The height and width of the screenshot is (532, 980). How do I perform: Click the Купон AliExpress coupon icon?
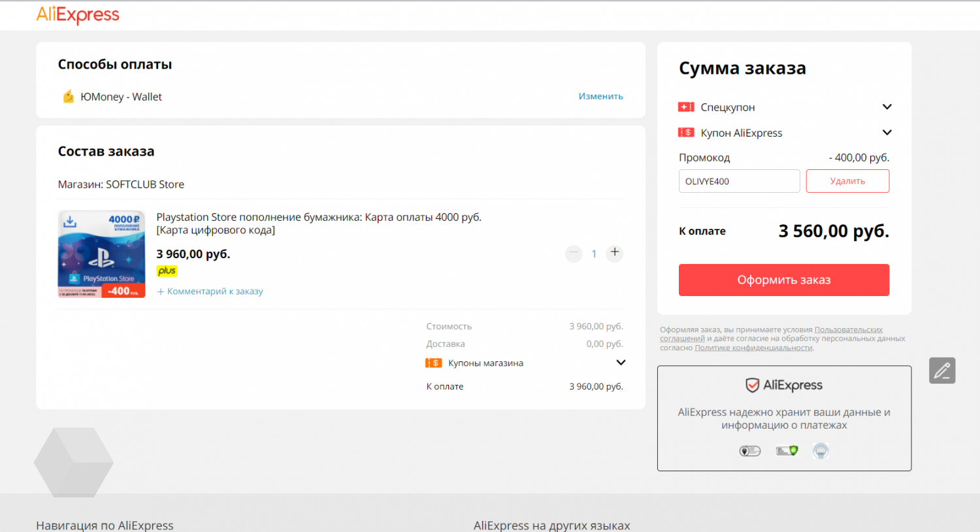[x=686, y=133]
